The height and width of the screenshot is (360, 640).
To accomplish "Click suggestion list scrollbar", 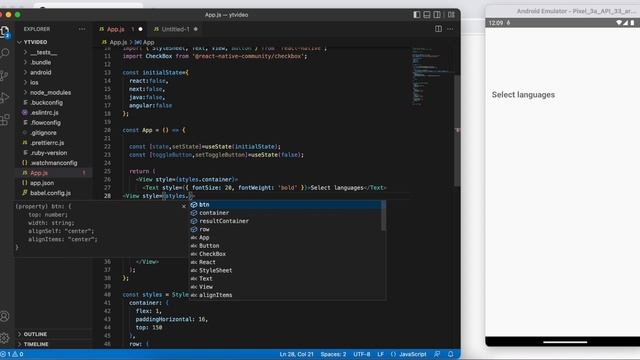I will point(384,216).
